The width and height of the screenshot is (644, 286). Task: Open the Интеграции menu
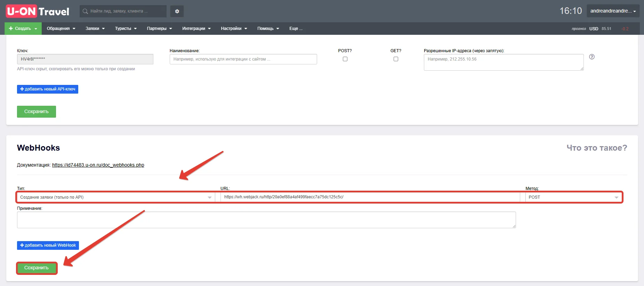[x=196, y=29]
